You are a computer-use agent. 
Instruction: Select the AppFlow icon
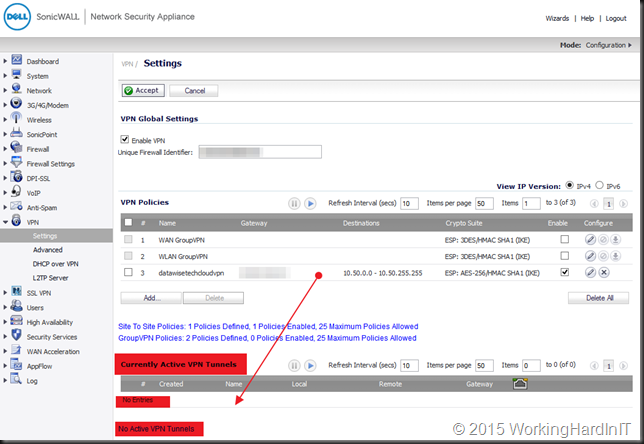pos(16,364)
